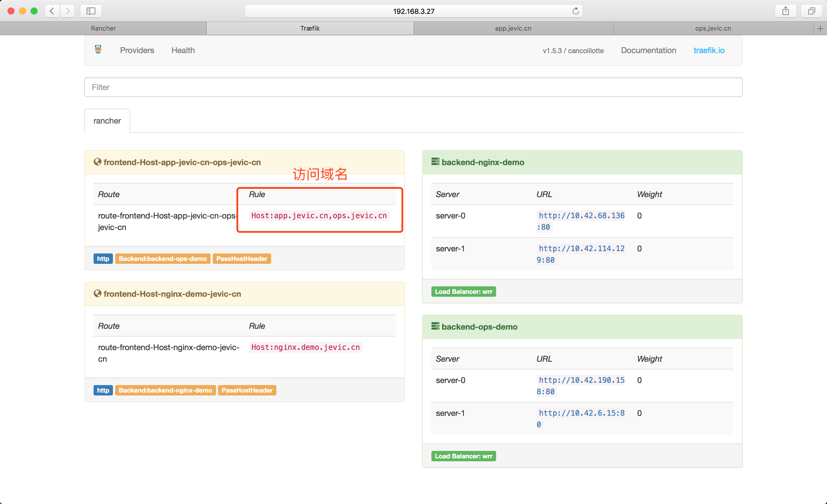Click the Safari back arrow button
827x504 pixels.
[52, 11]
